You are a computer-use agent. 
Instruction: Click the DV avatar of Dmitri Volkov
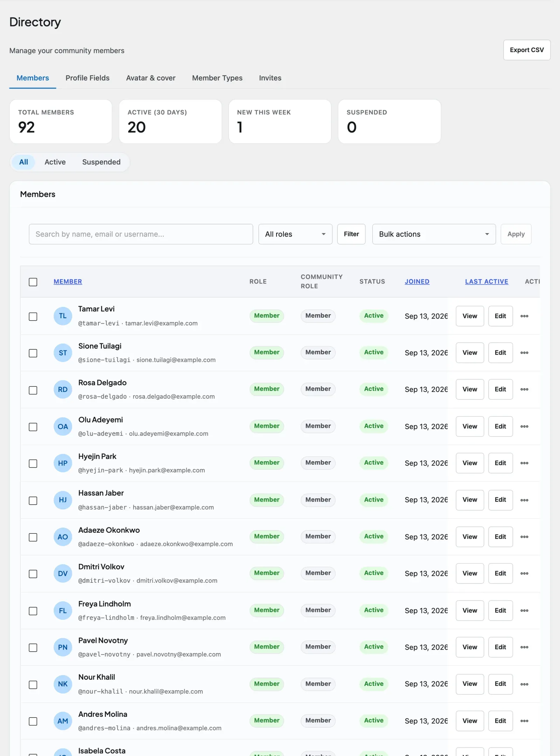click(x=63, y=574)
